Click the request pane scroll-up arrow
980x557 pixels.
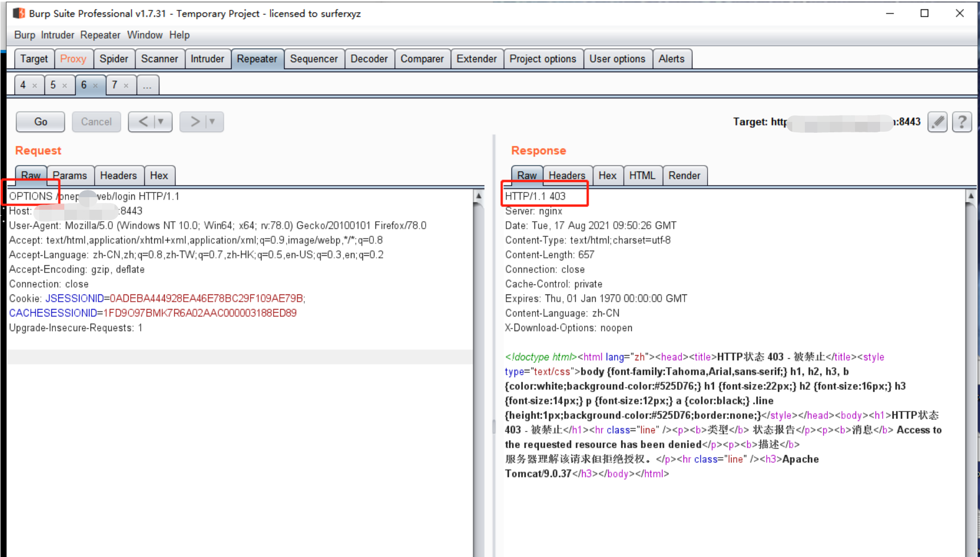coord(478,196)
